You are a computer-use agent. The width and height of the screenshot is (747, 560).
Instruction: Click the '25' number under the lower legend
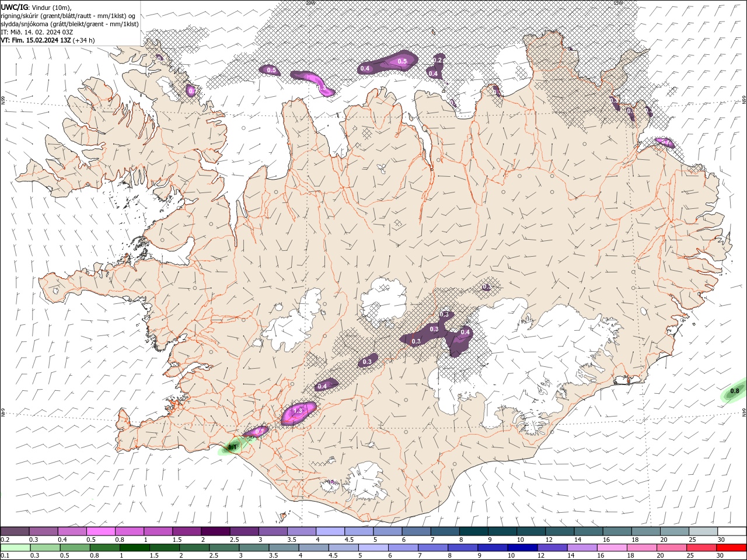coord(690,556)
